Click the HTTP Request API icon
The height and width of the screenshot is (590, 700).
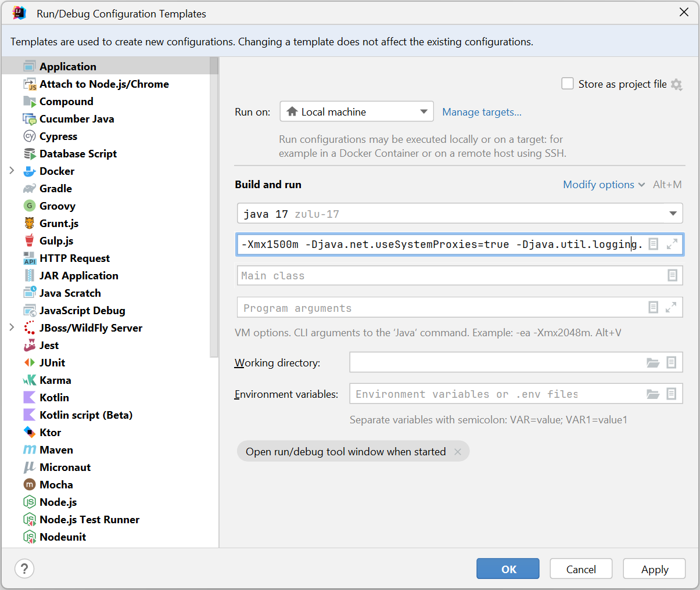pos(30,258)
